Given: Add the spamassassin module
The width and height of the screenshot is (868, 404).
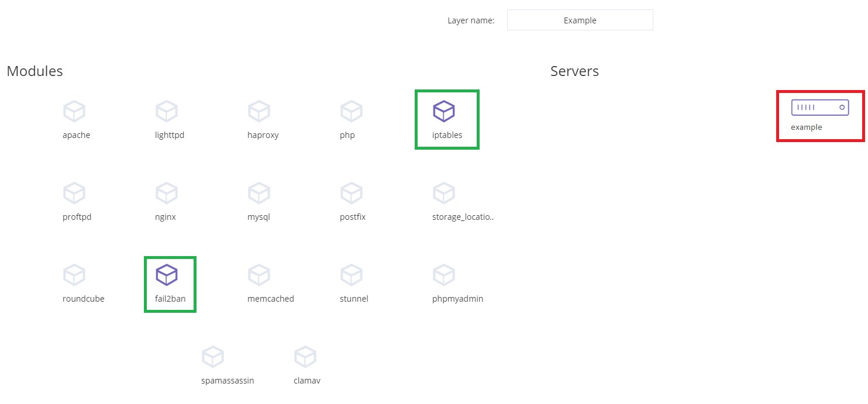Looking at the screenshot, I should (213, 357).
